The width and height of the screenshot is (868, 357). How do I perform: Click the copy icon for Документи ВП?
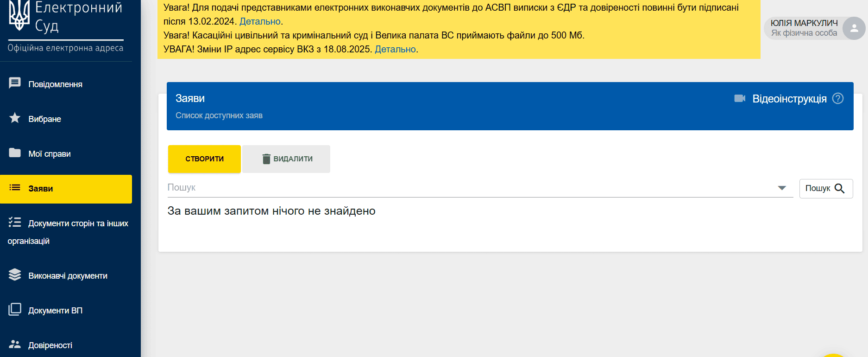(x=15, y=310)
